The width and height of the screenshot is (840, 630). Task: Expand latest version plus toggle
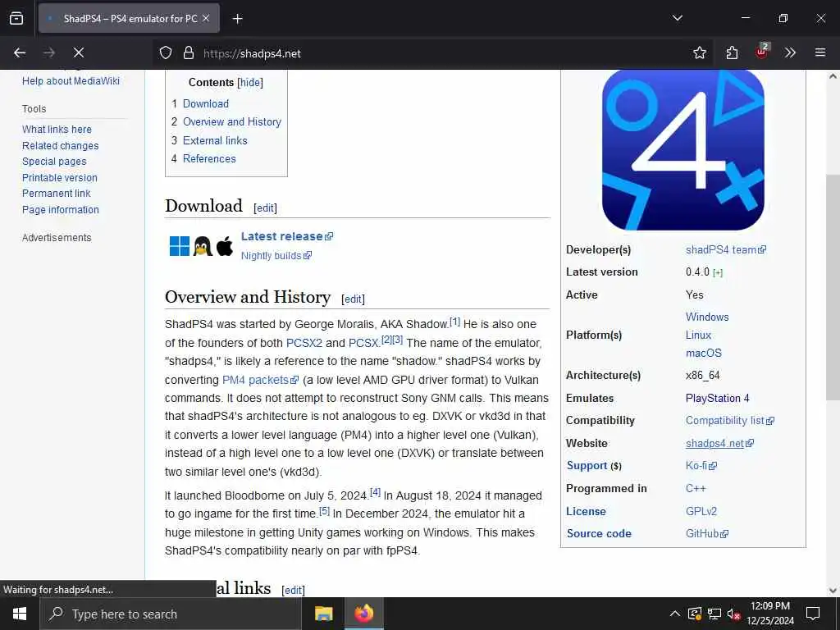718,272
